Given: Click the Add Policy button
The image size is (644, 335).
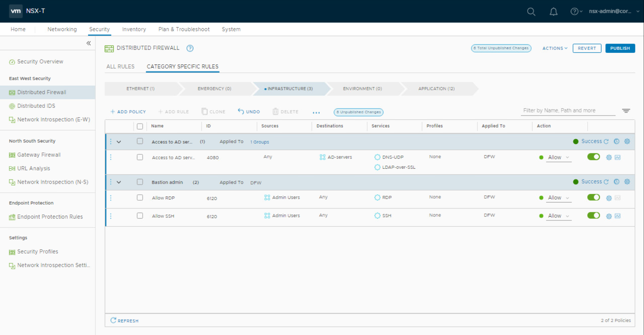Looking at the screenshot, I should click(128, 112).
